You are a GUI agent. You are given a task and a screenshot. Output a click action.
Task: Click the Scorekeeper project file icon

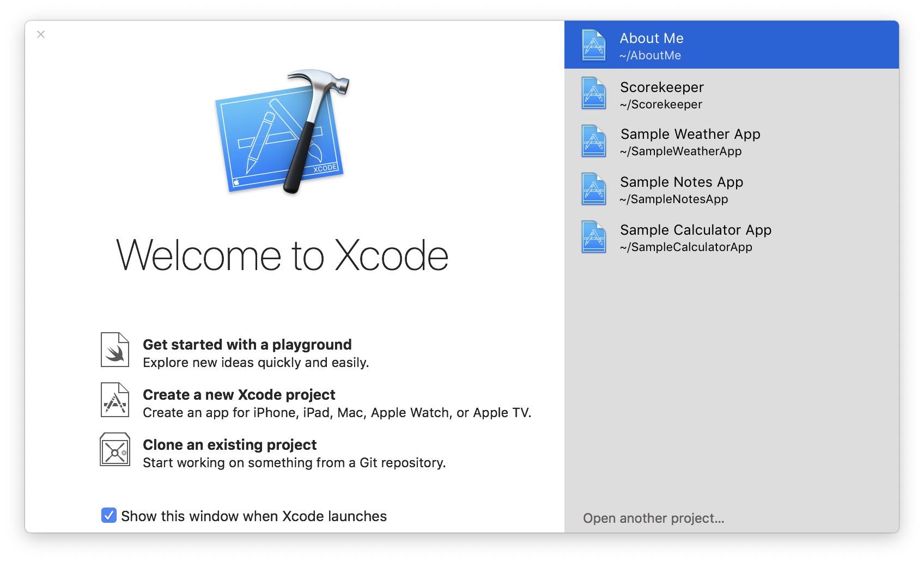[x=594, y=93]
